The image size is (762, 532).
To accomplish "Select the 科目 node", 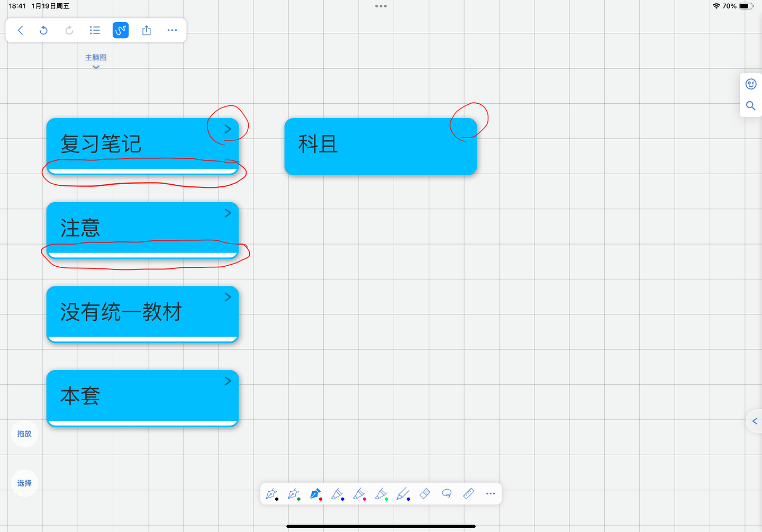I will click(380, 147).
